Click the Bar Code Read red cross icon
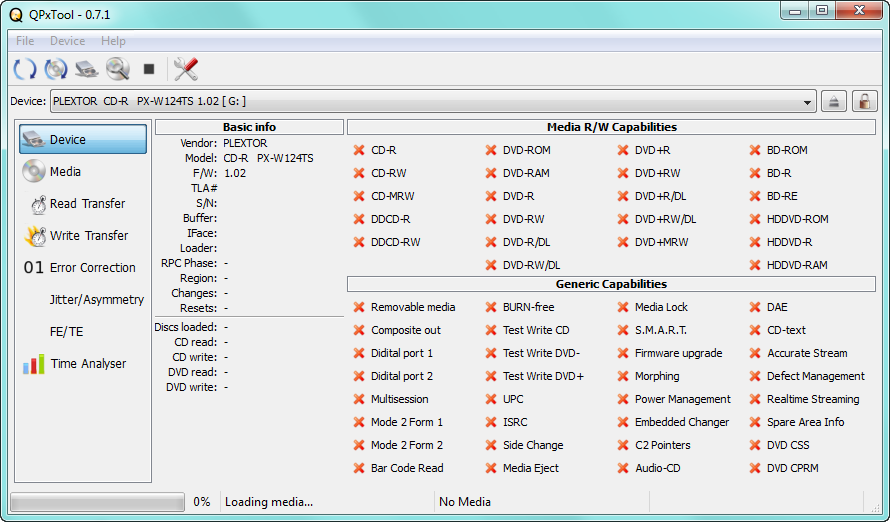The height and width of the screenshot is (522, 890). [359, 468]
